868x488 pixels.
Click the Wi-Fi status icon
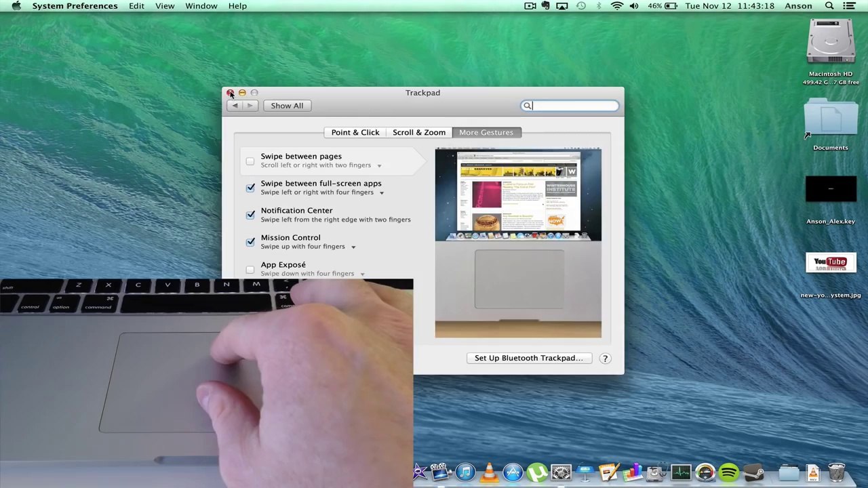(x=616, y=6)
